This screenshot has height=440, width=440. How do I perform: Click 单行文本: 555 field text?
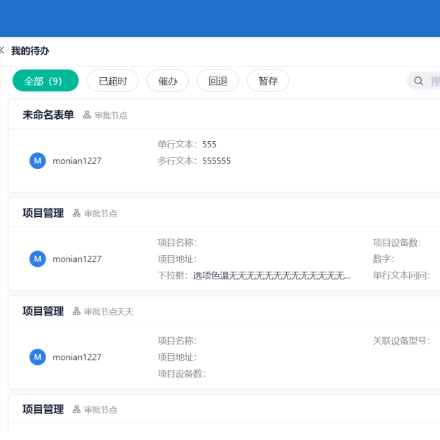point(187,144)
